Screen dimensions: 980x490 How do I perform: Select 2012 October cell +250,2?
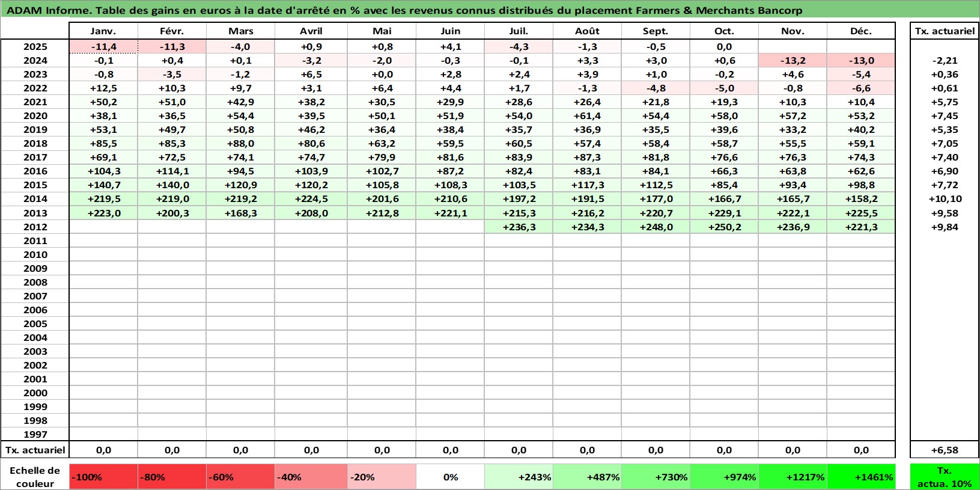click(724, 227)
